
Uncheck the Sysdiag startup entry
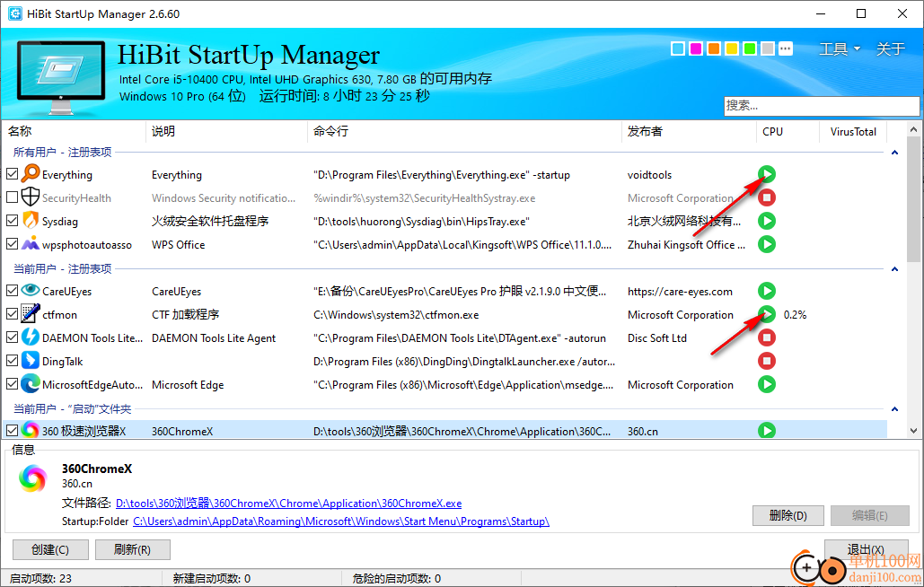[x=12, y=221]
